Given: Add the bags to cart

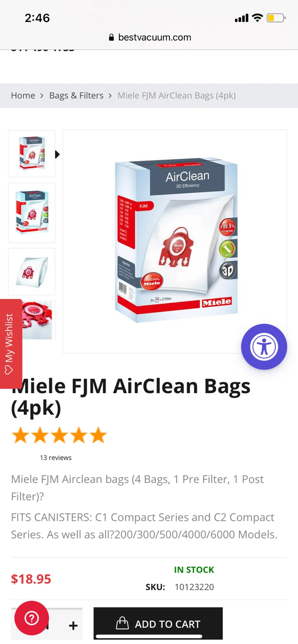Looking at the screenshot, I should (158, 623).
